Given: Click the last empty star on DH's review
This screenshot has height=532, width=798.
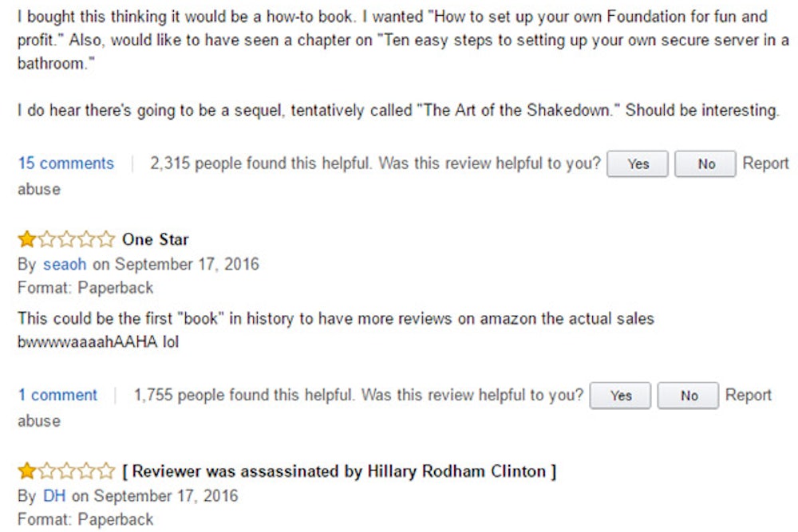Looking at the screenshot, I should [107, 471].
